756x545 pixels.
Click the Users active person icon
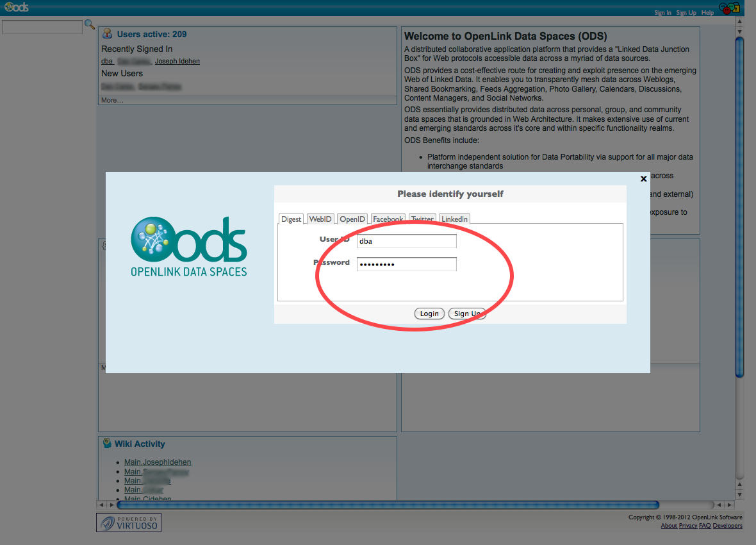pyautogui.click(x=107, y=34)
